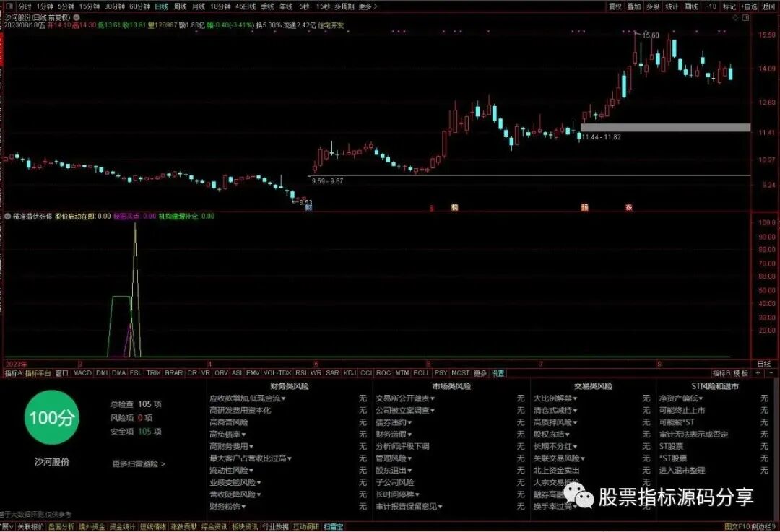Open the 综合资讯 bottom tab
Viewport: 780px width, 532px height.
(x=214, y=526)
